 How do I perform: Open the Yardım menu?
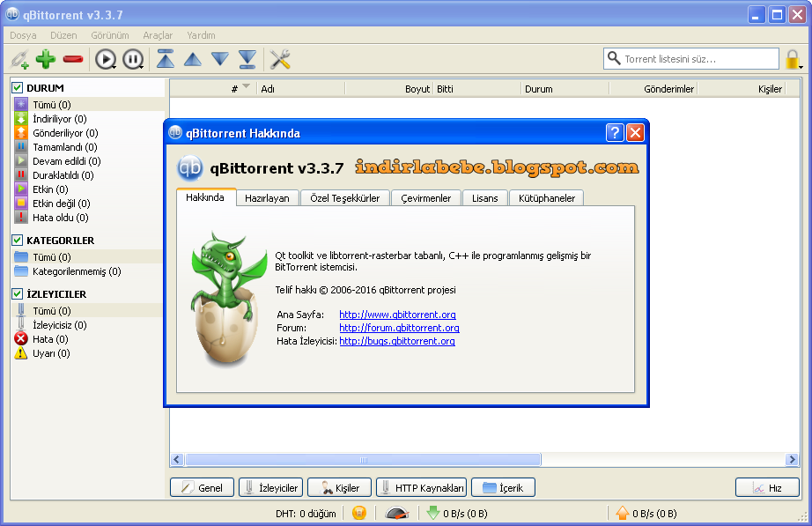tap(201, 35)
